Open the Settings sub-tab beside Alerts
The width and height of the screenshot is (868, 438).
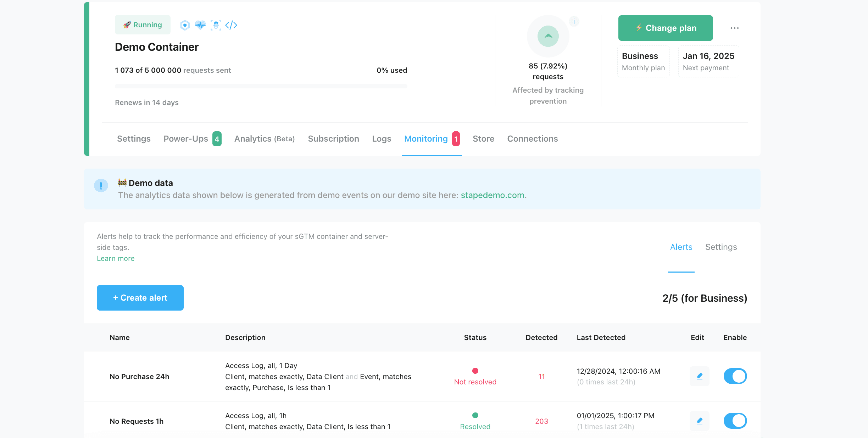(x=721, y=247)
